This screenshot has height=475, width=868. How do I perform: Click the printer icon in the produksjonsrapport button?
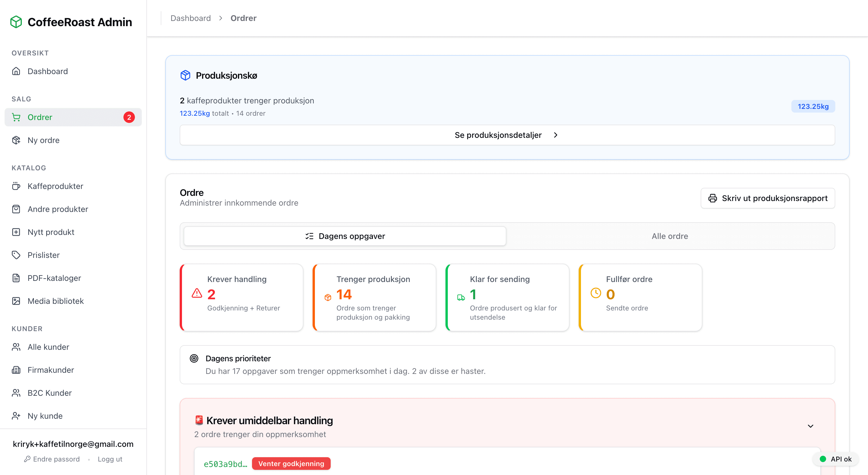pyautogui.click(x=713, y=198)
